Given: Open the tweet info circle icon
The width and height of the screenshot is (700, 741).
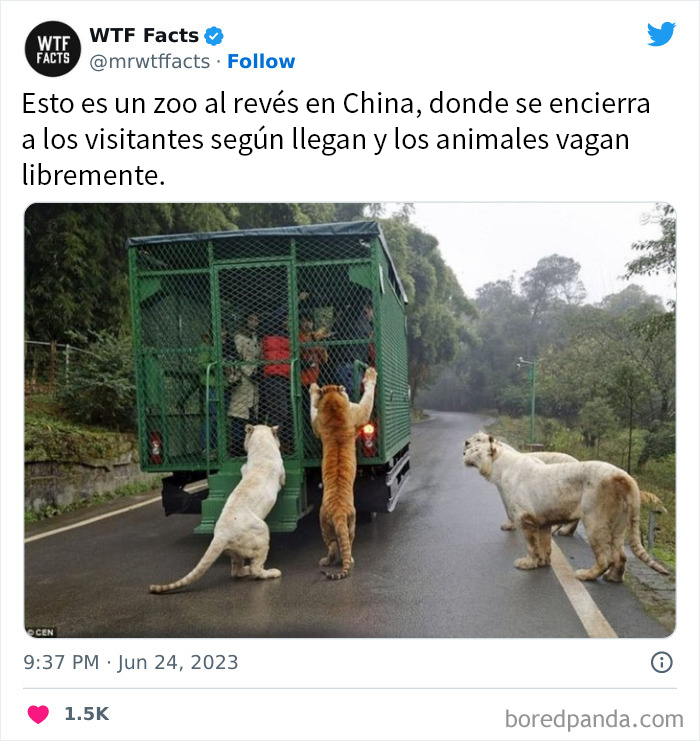Looking at the screenshot, I should (x=662, y=662).
